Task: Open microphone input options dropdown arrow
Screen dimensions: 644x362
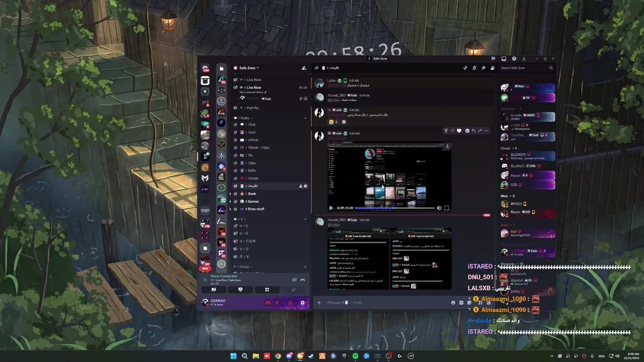Action: pyautogui.click(x=283, y=303)
